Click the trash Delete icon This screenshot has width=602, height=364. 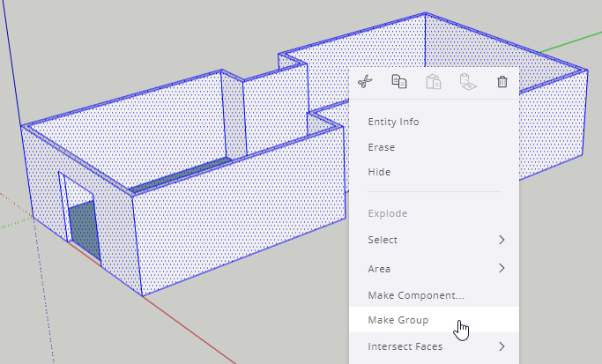click(x=502, y=81)
